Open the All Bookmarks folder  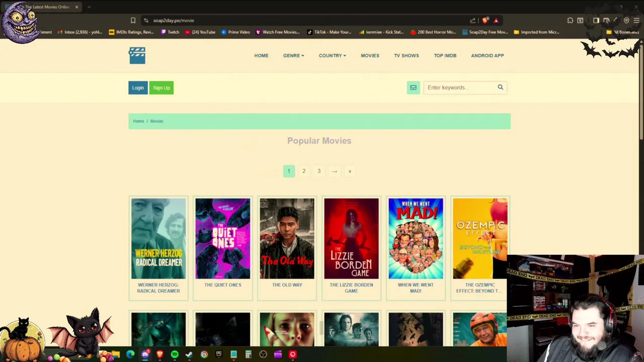click(x=623, y=32)
